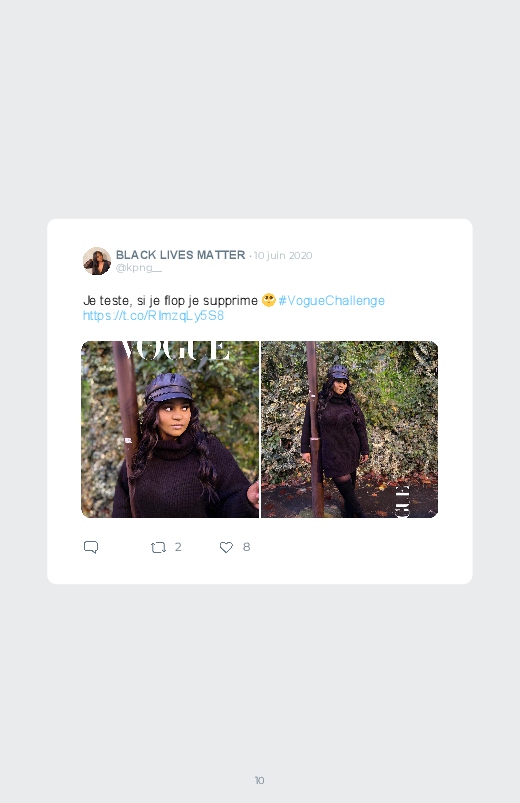Click the vertical VOGUE text on right photo
Screen dimensions: 520x803
click(402, 501)
